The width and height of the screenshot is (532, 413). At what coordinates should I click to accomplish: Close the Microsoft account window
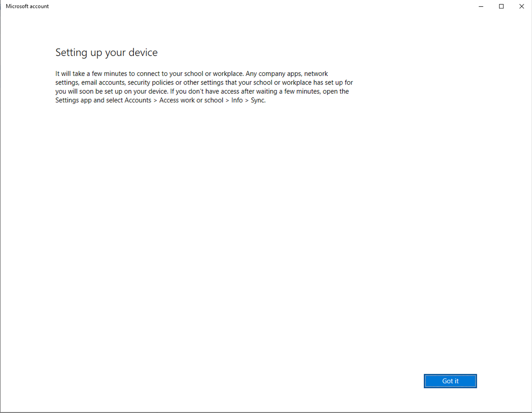click(x=522, y=6)
